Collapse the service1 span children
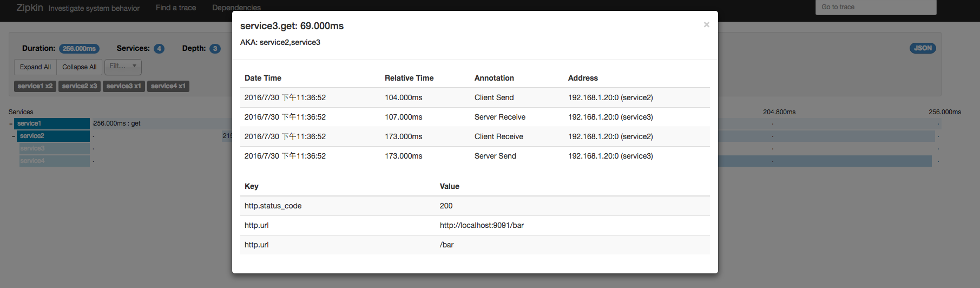Screen dimensions: 980x288 click(x=11, y=124)
